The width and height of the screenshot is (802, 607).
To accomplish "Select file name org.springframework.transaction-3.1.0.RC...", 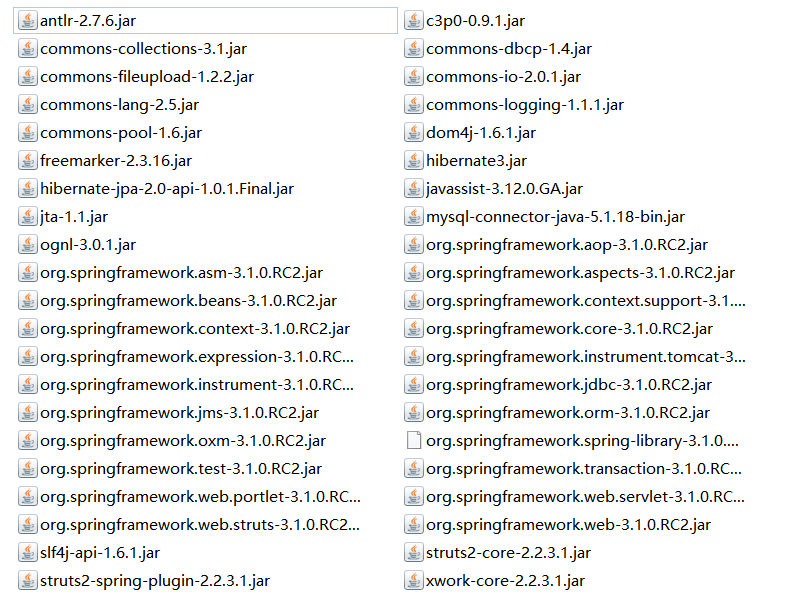I will (x=584, y=468).
